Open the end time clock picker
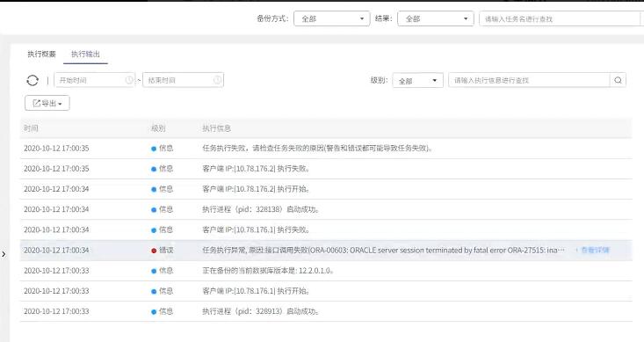644x342 pixels. point(218,80)
